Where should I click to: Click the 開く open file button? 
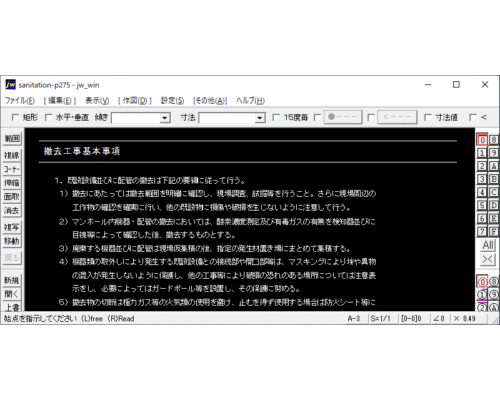click(12, 294)
